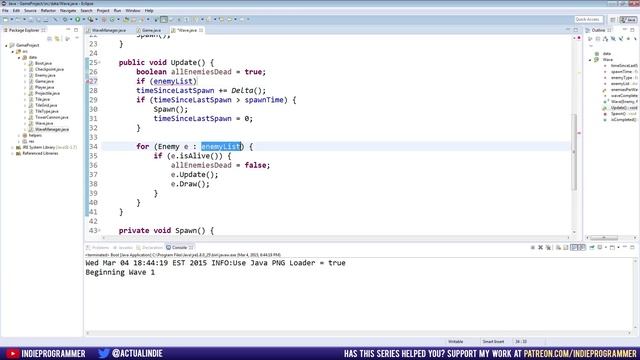The image size is (640, 360).
Task: Click the red overview ruler error marker mid-editor
Action: coord(579,133)
